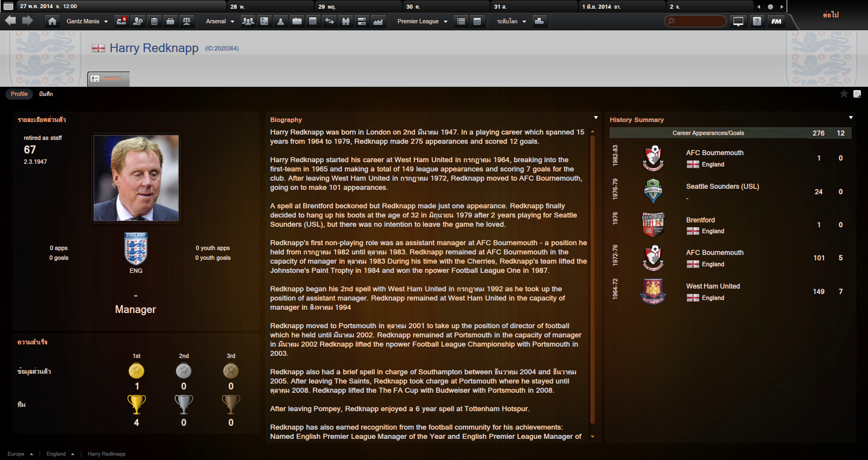Open the Arsenal finances graph icon

[x=378, y=21]
